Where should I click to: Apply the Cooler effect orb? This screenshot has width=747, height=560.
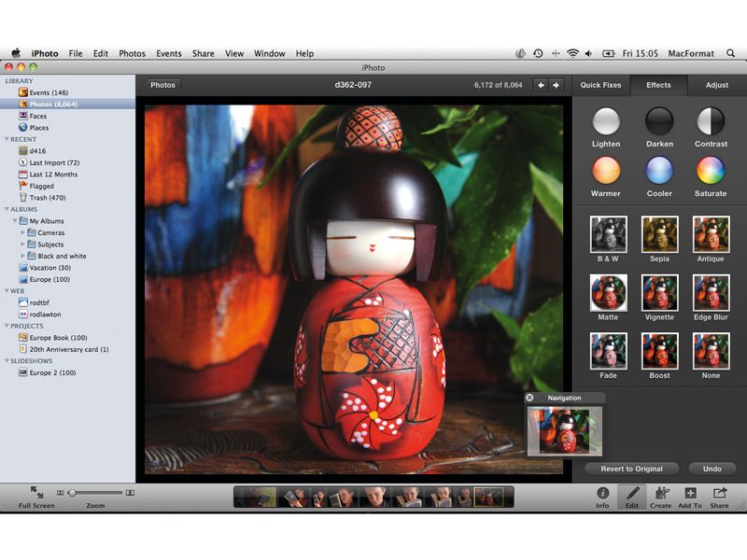[659, 171]
